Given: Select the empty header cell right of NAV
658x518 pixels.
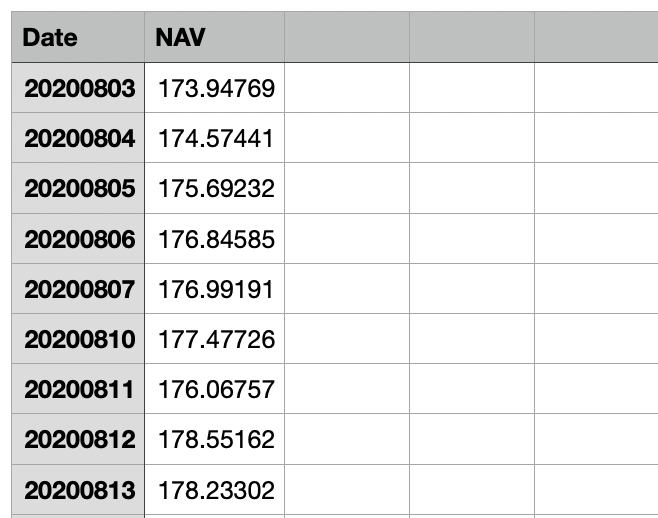Looking at the screenshot, I should tap(347, 37).
